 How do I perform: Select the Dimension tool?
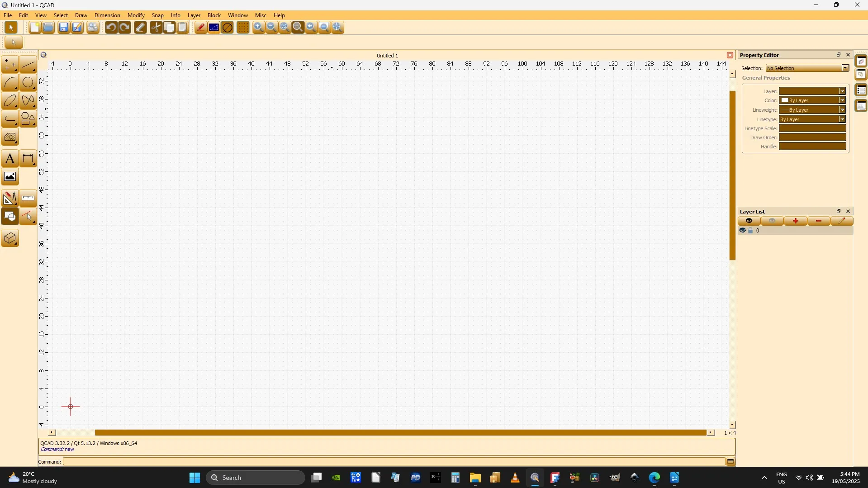click(28, 158)
